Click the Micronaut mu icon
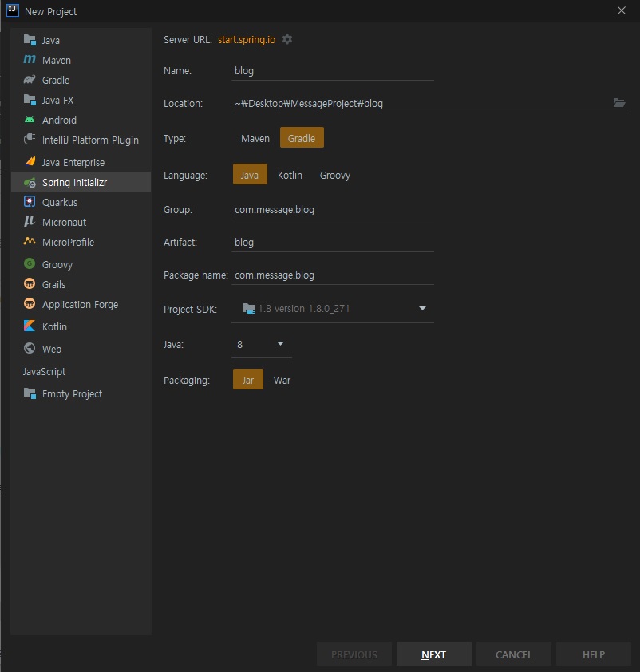This screenshot has height=672, width=640. 30,222
